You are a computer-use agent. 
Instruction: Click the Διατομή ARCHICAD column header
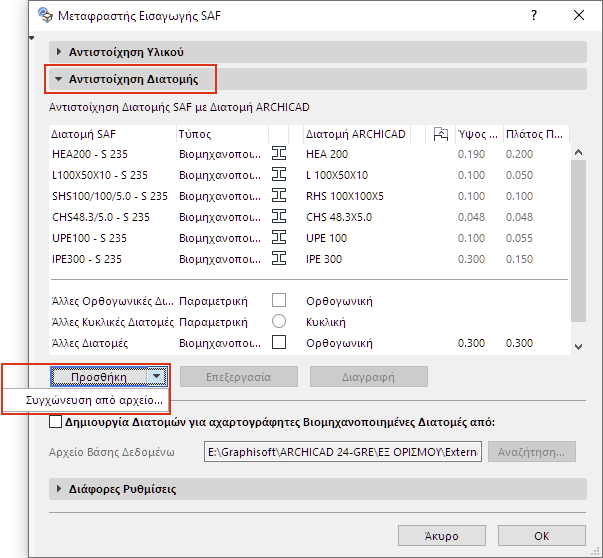[357, 134]
